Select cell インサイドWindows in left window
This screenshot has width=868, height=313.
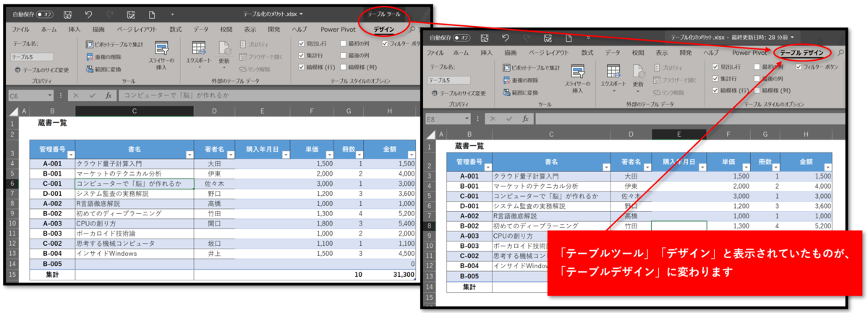point(134,254)
